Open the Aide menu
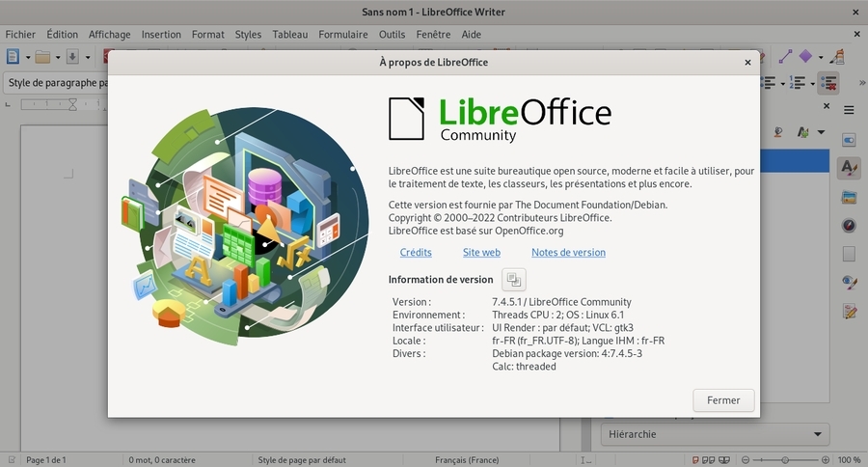Viewport: 868px width, 467px height. [x=471, y=35]
